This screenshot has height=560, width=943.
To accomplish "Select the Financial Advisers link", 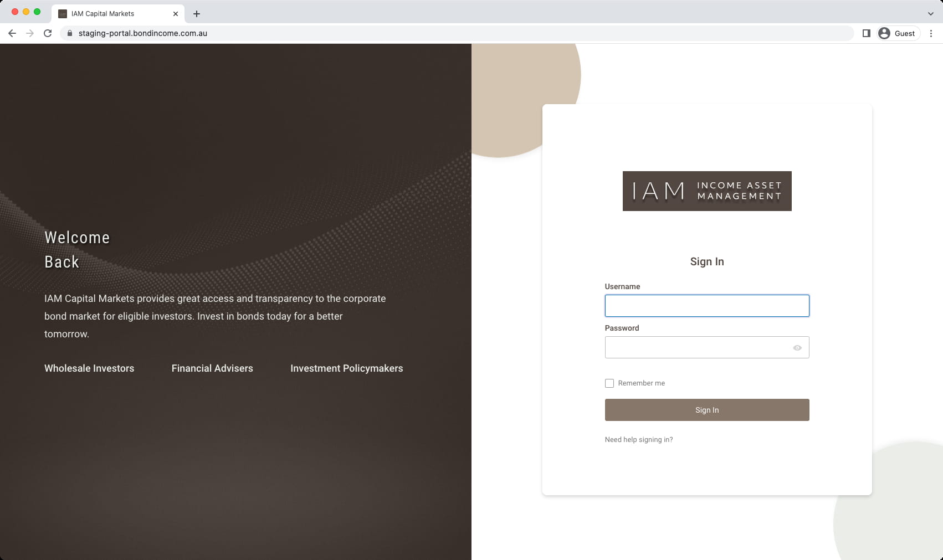I will (x=212, y=368).
